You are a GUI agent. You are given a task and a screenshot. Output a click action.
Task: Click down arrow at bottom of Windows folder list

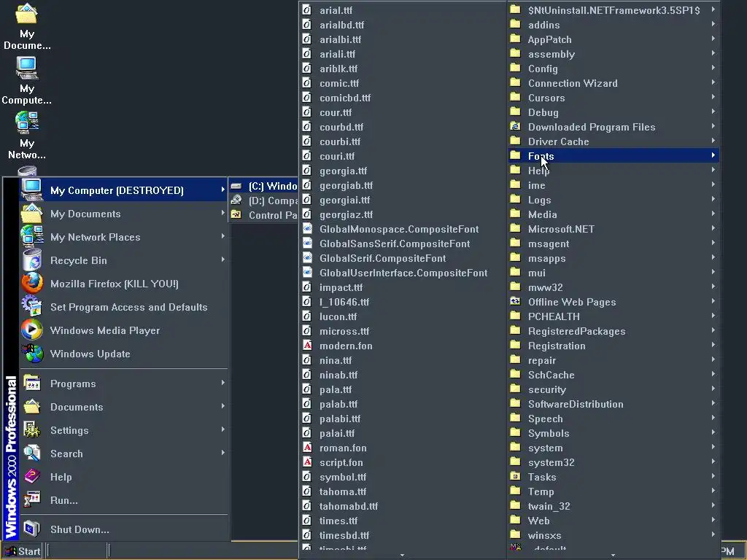click(x=613, y=555)
